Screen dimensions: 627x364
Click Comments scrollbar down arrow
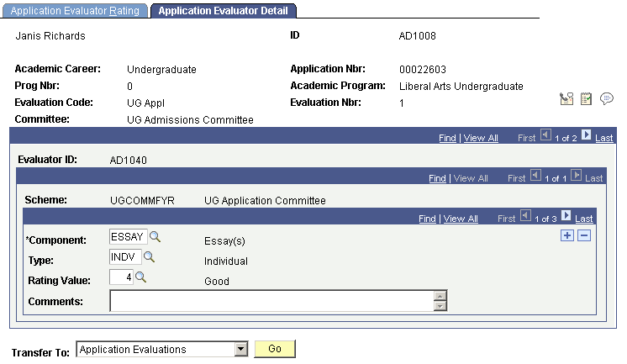440,306
